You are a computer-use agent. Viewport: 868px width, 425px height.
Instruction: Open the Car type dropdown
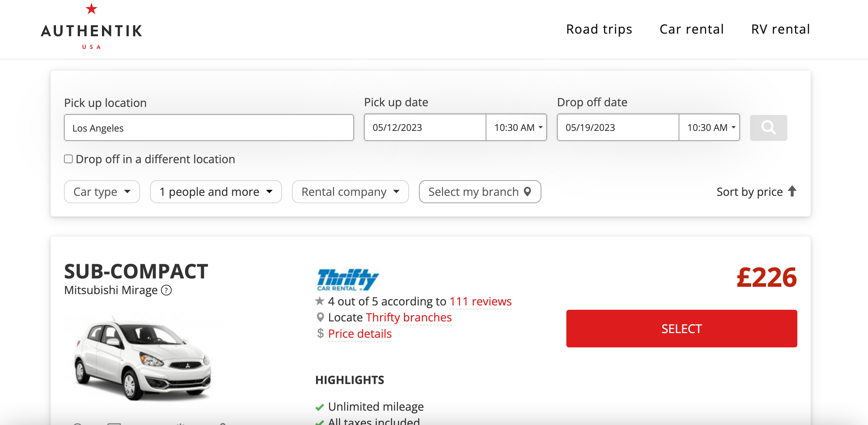(101, 192)
